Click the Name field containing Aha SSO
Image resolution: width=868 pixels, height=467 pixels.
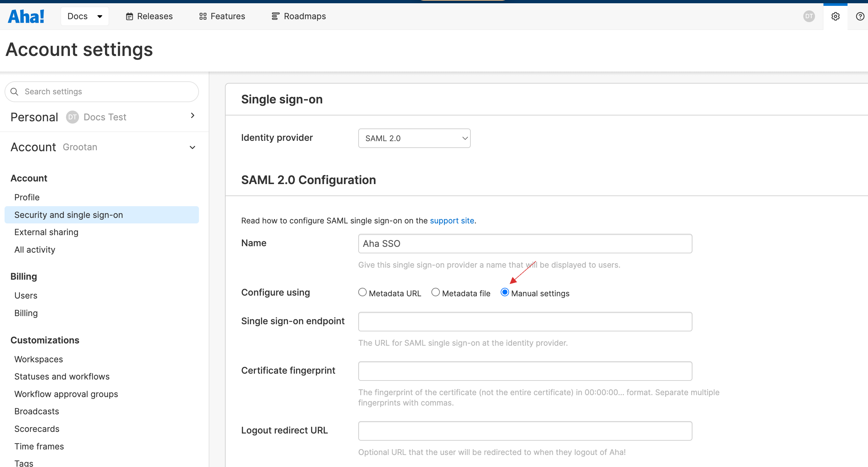pos(525,244)
